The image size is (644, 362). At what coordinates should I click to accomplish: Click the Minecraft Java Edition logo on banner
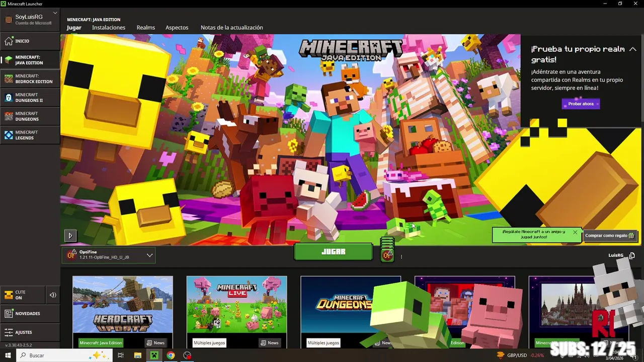(x=351, y=50)
